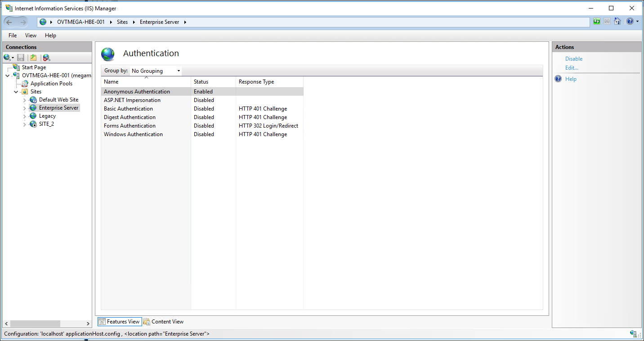Expand the SITE_2 node

pyautogui.click(x=25, y=124)
